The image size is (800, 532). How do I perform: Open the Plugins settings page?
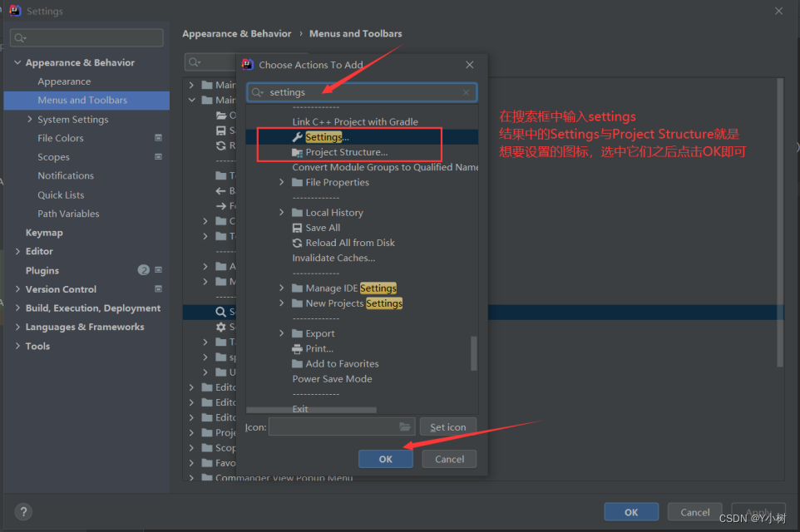(x=42, y=270)
